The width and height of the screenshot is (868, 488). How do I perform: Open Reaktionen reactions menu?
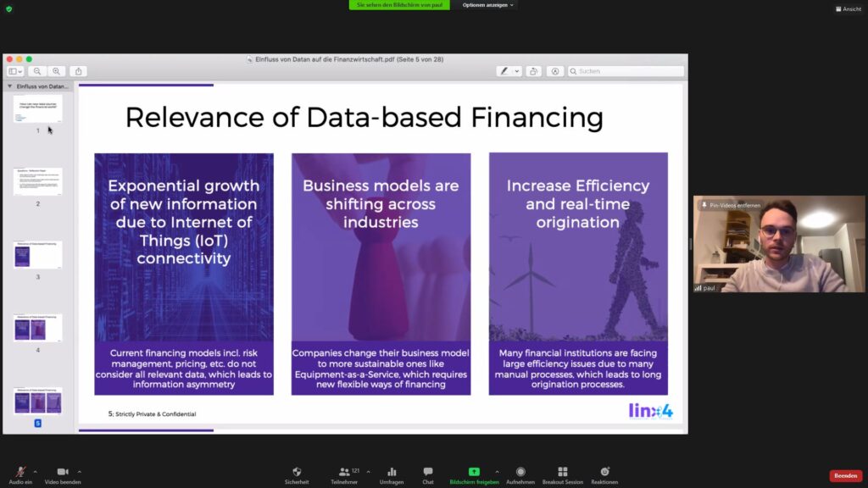coord(604,474)
